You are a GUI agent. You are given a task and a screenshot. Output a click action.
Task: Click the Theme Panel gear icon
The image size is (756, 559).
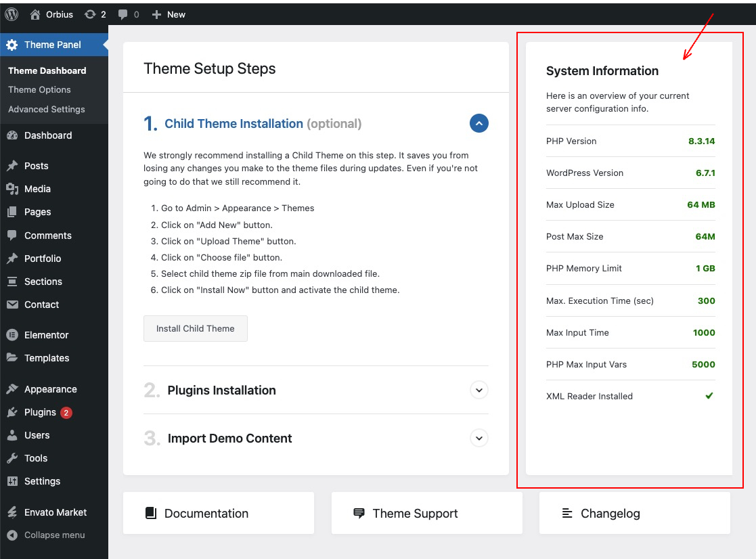click(12, 45)
